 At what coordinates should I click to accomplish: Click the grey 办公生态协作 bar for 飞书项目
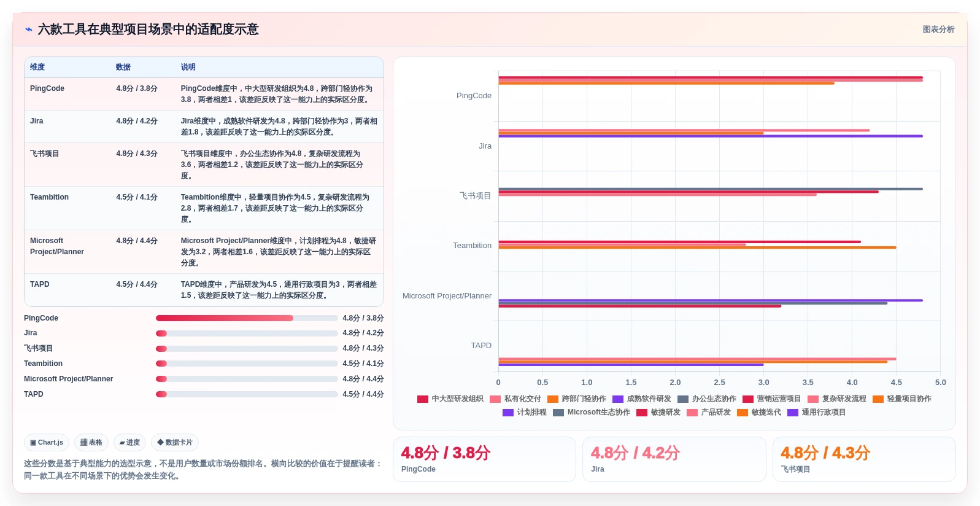(x=711, y=189)
